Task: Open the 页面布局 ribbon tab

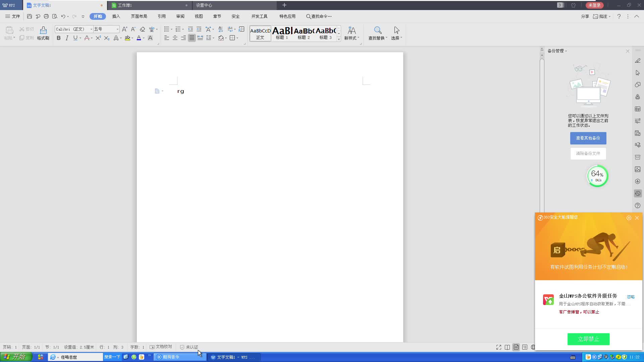Action: pos(139,16)
